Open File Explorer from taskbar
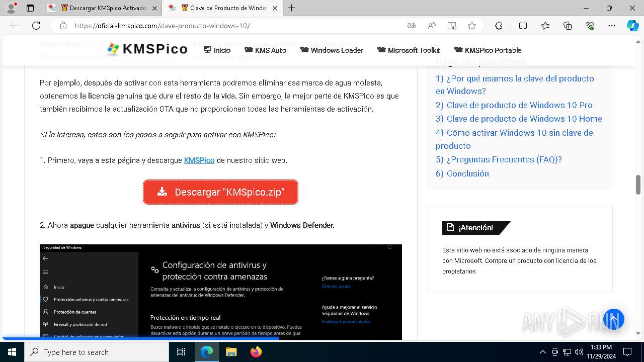The height and width of the screenshot is (362, 644). pyautogui.click(x=231, y=352)
